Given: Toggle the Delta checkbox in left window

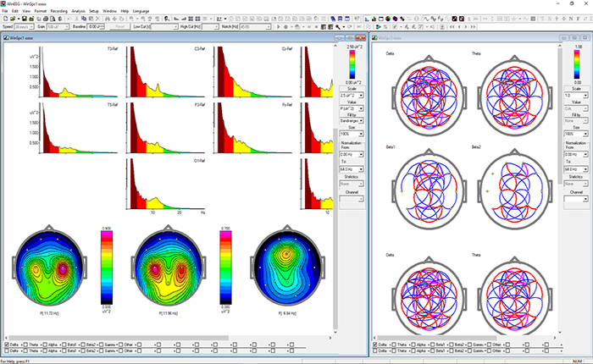Looking at the screenshot, I should click(8, 345).
